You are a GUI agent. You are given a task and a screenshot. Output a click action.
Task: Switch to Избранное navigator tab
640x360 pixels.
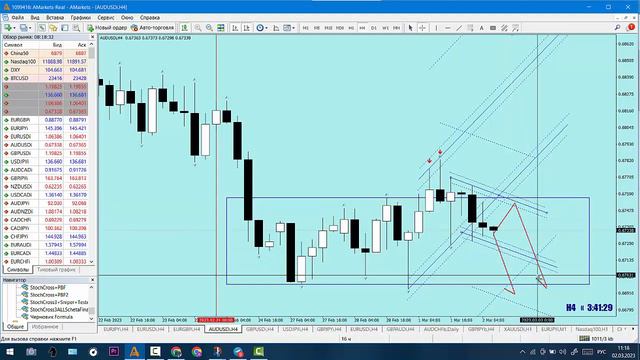(45, 327)
